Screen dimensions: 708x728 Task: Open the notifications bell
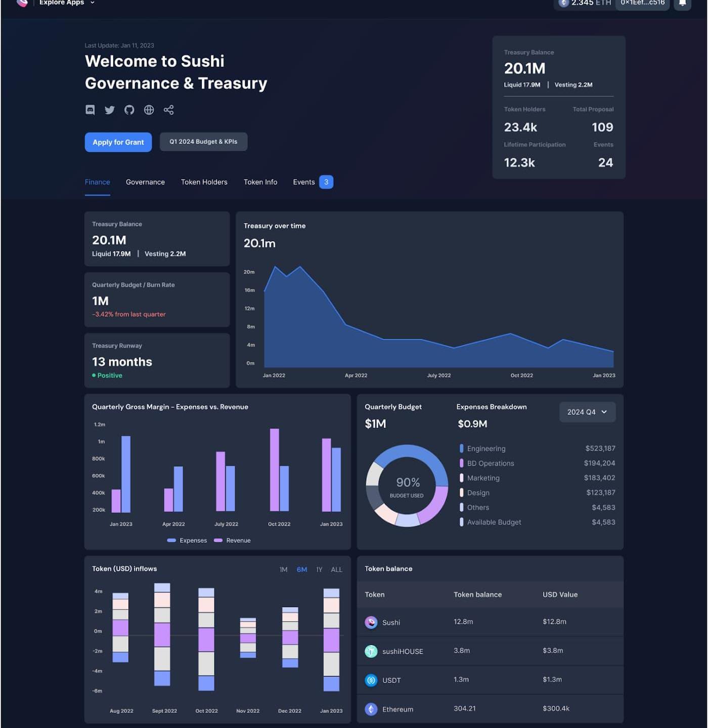(x=682, y=3)
